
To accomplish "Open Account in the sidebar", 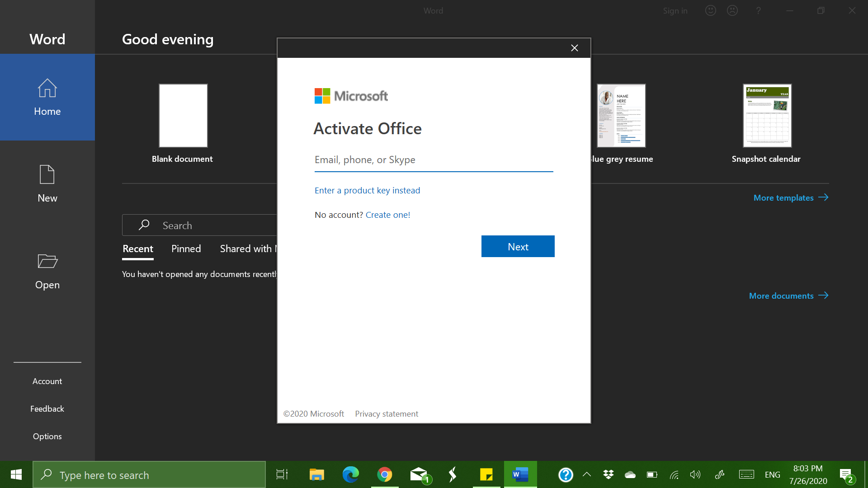I will 47,381.
